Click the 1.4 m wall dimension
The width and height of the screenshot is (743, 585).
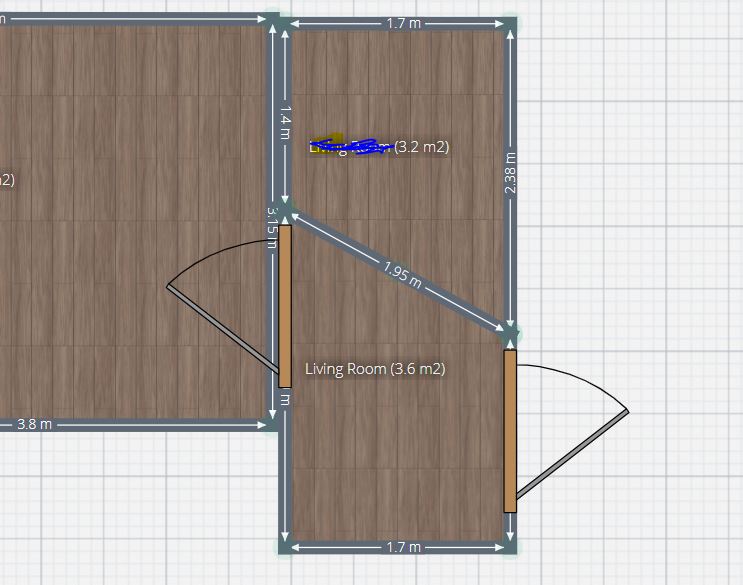coord(285,122)
